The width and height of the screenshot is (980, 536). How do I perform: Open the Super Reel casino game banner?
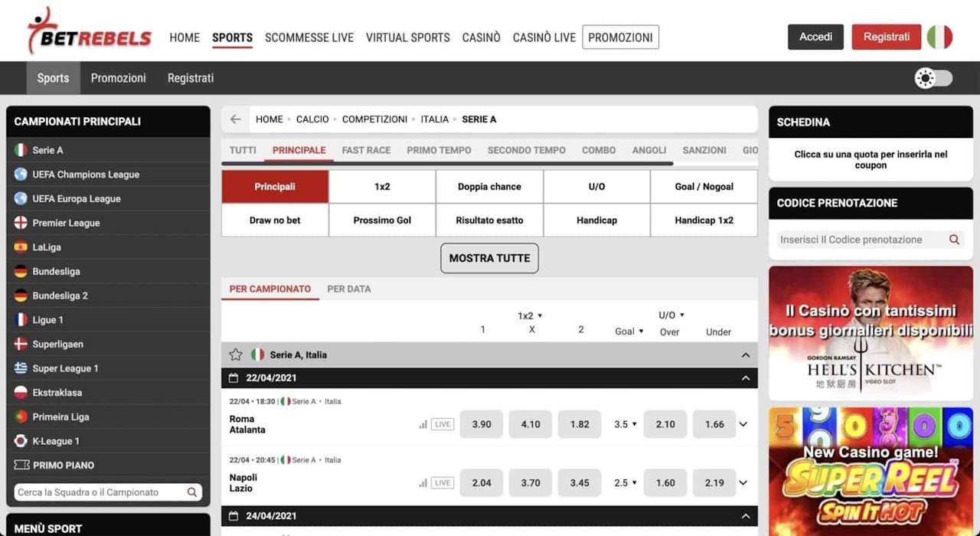point(871,472)
